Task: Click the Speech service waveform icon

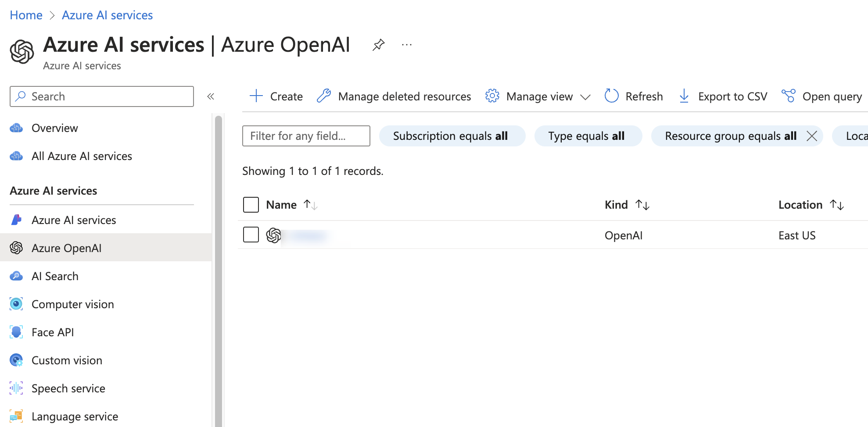Action: [x=16, y=388]
